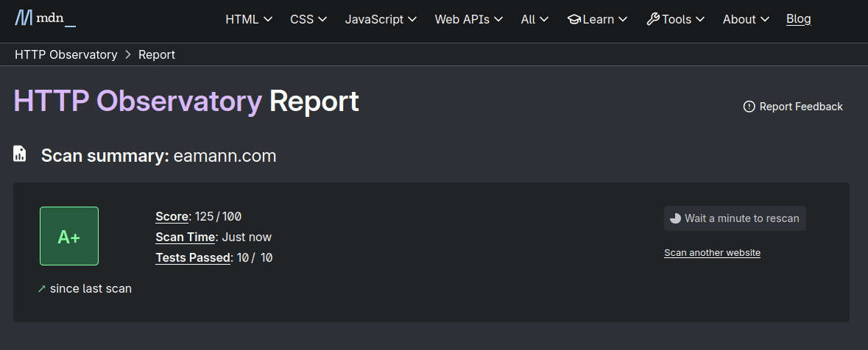Open Report Feedback link

793,107
